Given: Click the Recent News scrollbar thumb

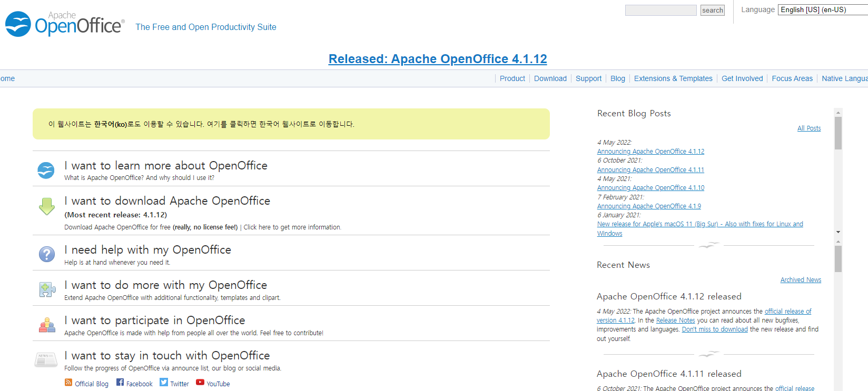Looking at the screenshot, I should coord(838,259).
